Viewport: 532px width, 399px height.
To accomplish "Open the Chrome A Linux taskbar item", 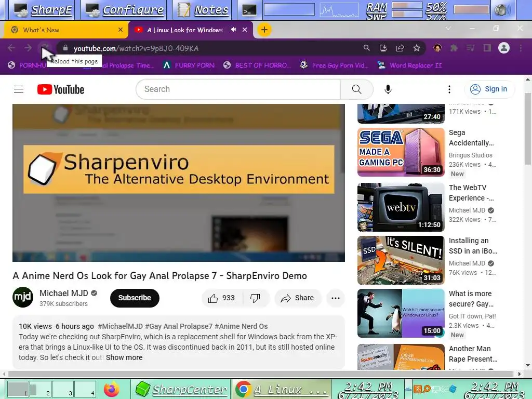I will (282, 389).
